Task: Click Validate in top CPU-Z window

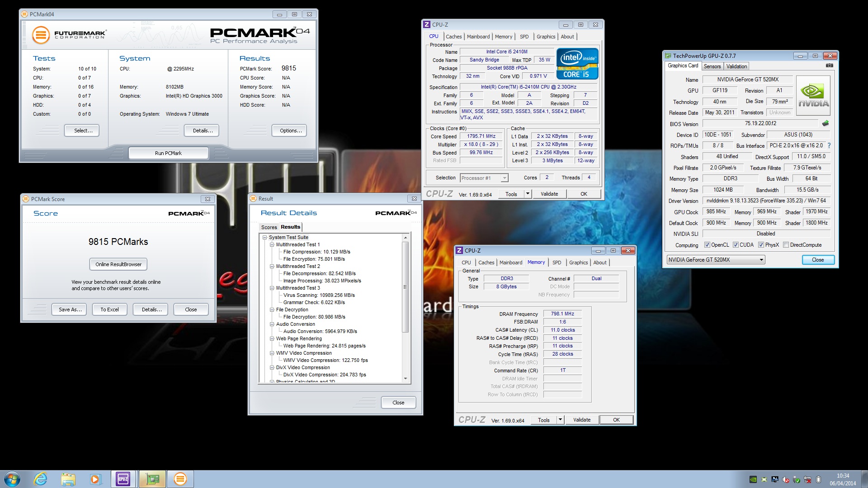Action: tap(549, 194)
